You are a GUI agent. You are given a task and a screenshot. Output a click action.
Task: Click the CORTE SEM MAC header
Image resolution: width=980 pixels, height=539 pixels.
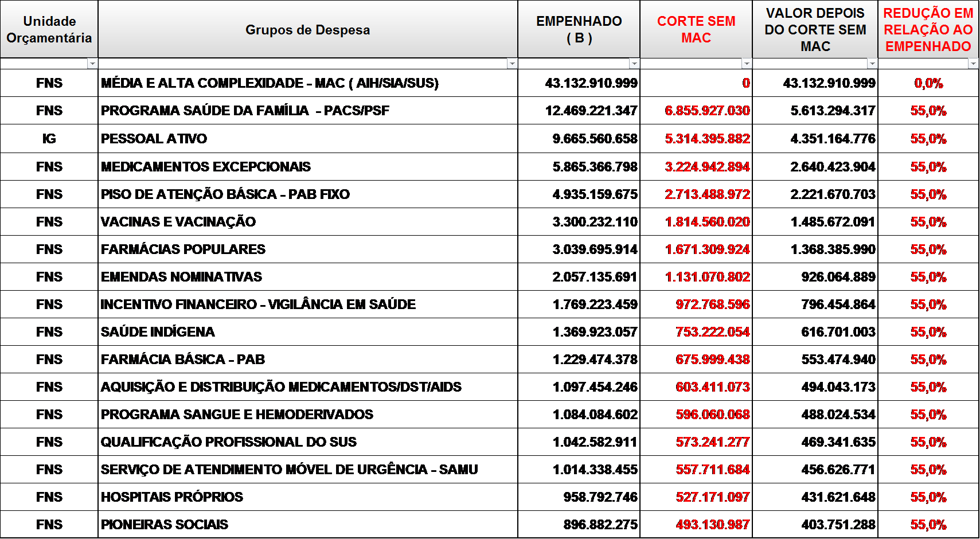[696, 29]
